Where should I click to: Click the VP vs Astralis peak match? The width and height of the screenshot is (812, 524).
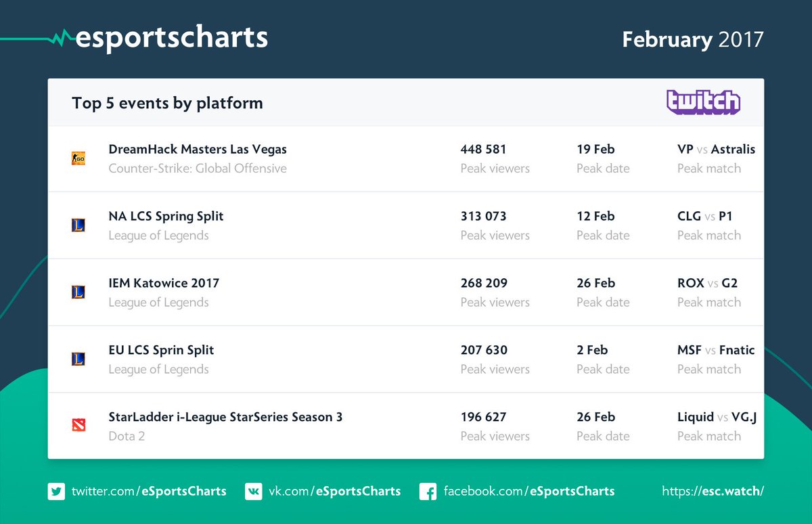[x=716, y=149]
